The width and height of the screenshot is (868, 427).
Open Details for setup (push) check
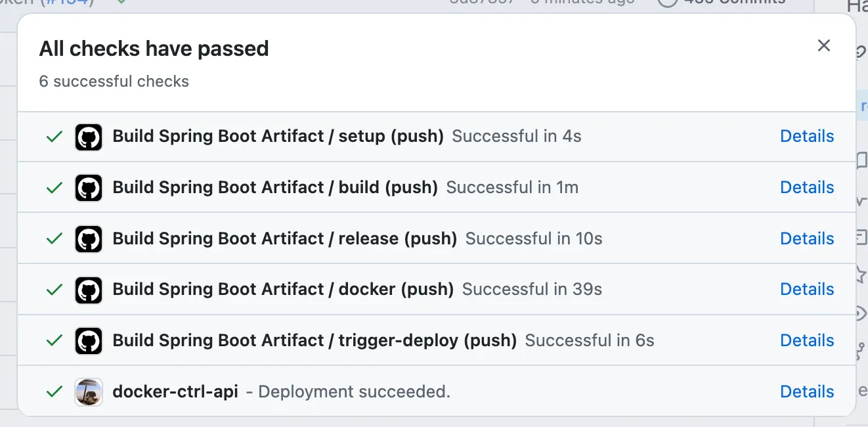807,136
